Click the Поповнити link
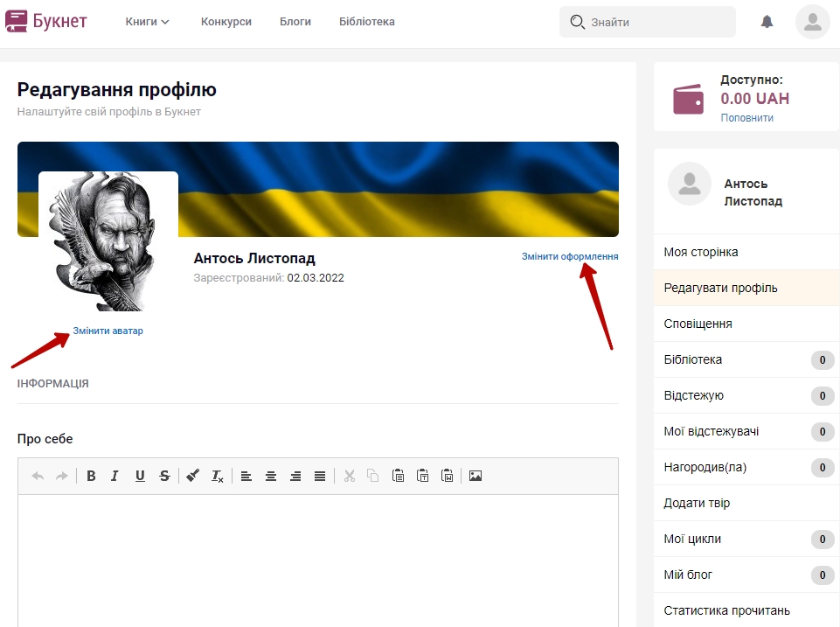Screen dimensions: 840x627 click(x=746, y=118)
